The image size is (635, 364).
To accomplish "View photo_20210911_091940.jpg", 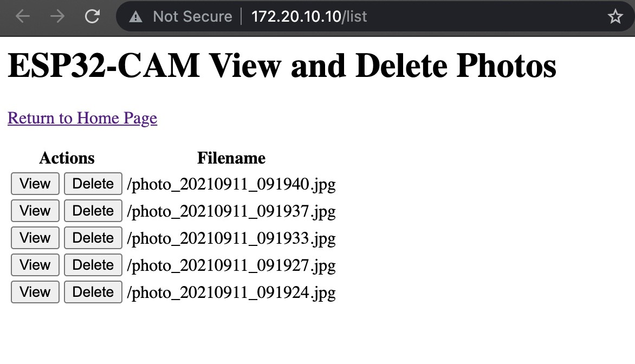I will click(x=35, y=184).
